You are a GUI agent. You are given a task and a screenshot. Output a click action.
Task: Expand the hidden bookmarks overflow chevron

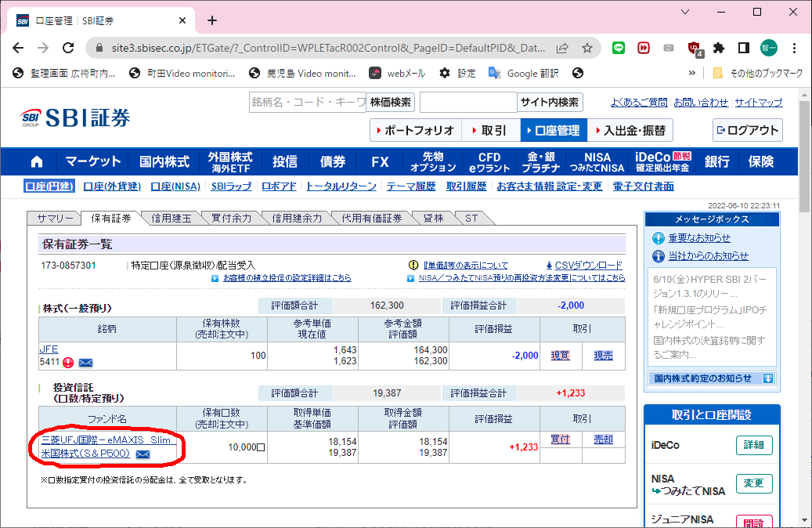[x=692, y=73]
